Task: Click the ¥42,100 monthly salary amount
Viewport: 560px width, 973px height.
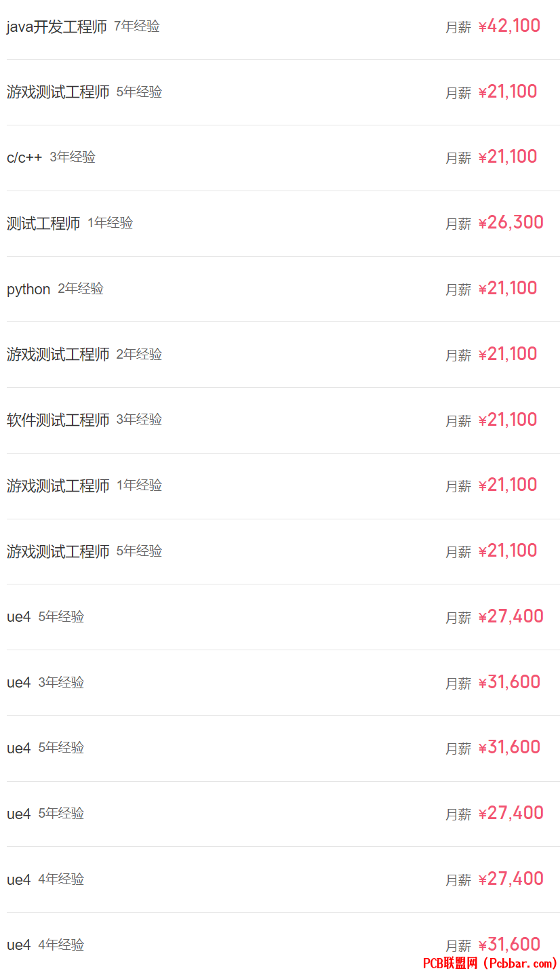Action: click(x=509, y=26)
